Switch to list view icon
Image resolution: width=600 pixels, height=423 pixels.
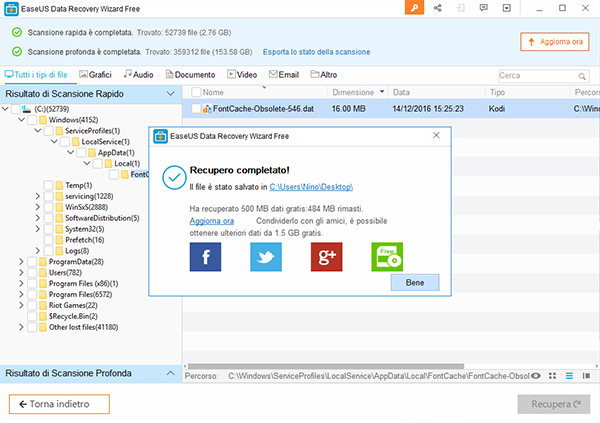569,376
